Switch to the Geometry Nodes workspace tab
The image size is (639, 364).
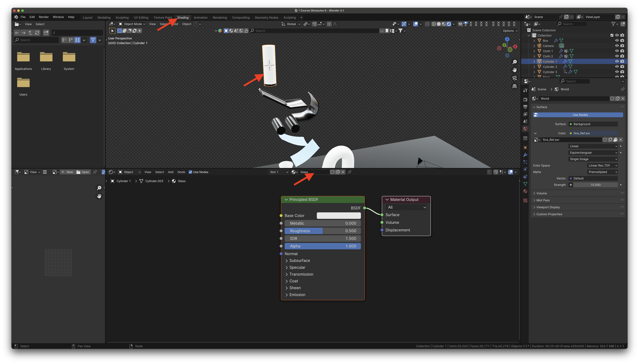coord(266,17)
